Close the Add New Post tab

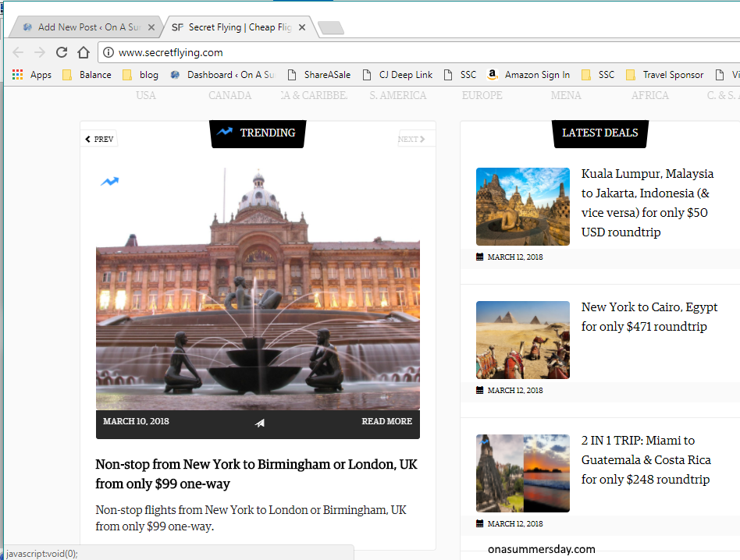pyautogui.click(x=151, y=27)
